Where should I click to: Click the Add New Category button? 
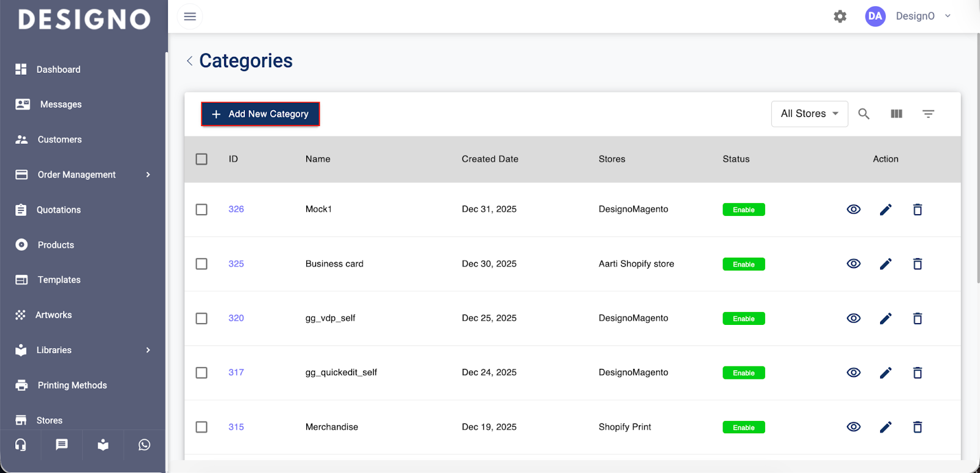pos(260,114)
